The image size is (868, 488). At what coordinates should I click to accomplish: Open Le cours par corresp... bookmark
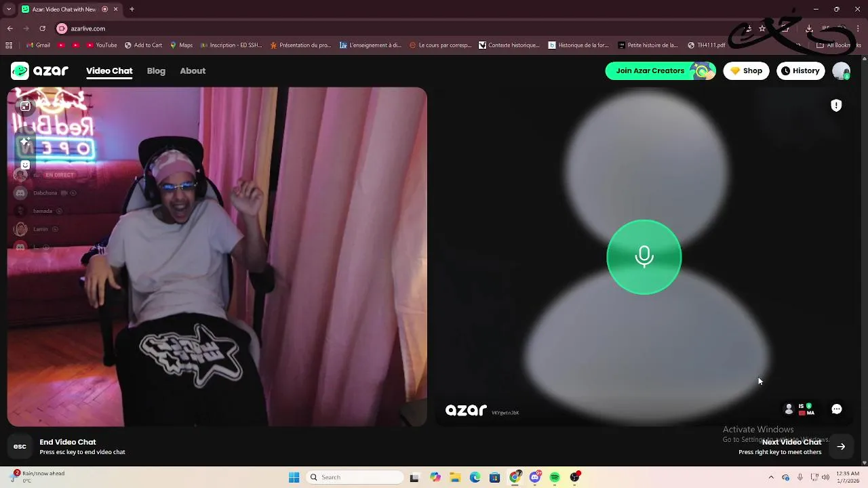[x=440, y=45]
